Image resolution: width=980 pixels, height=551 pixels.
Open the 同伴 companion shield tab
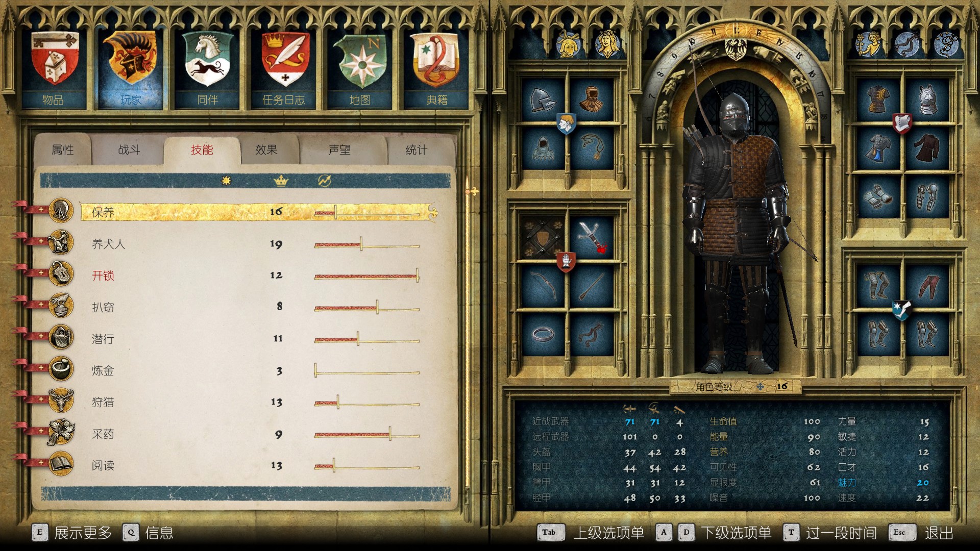coord(207,68)
